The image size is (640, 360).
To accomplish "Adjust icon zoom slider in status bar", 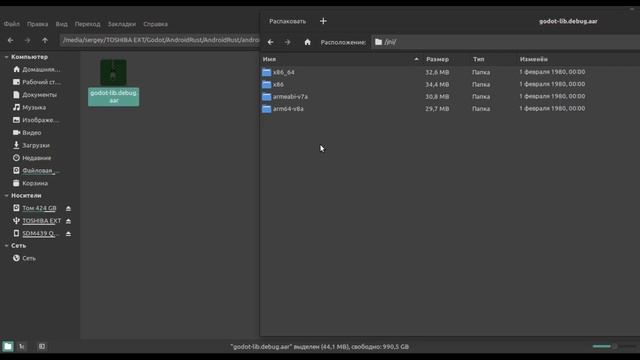I will pos(614,347).
